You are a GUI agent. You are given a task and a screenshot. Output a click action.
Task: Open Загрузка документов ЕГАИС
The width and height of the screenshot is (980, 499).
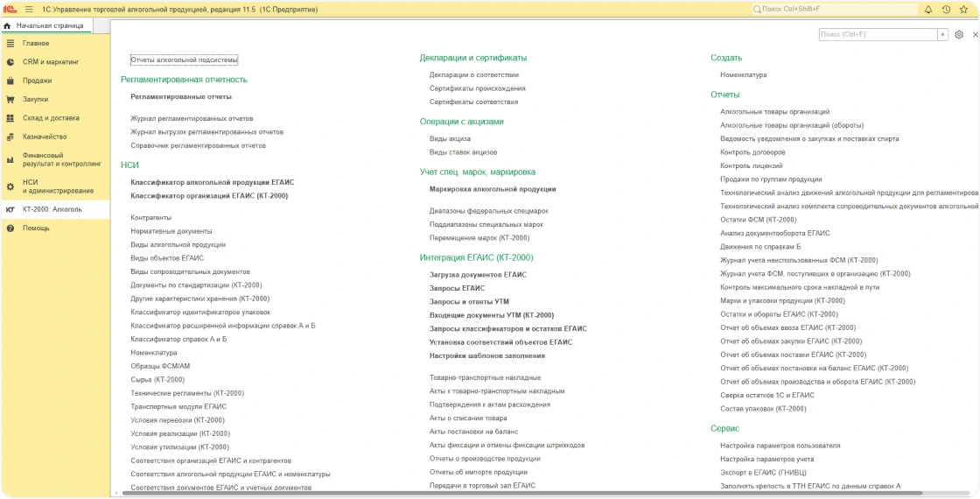click(478, 275)
